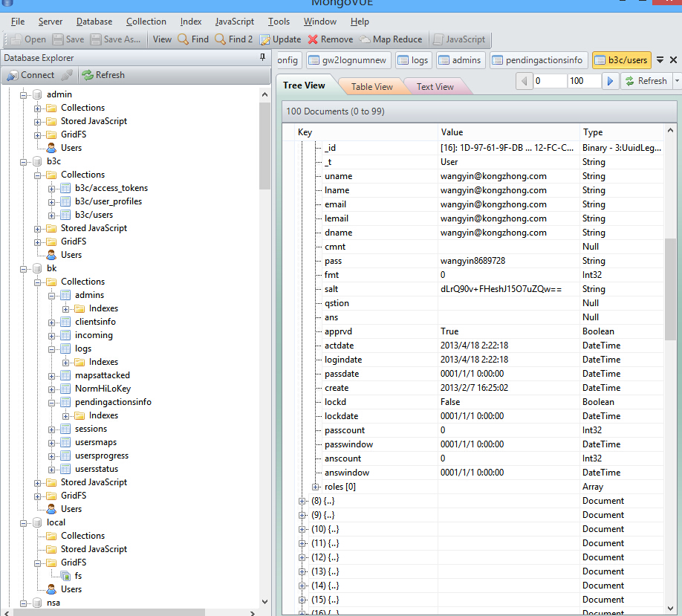Image resolution: width=682 pixels, height=616 pixels.
Task: Refresh the Database Explorer tree
Action: 103,75
